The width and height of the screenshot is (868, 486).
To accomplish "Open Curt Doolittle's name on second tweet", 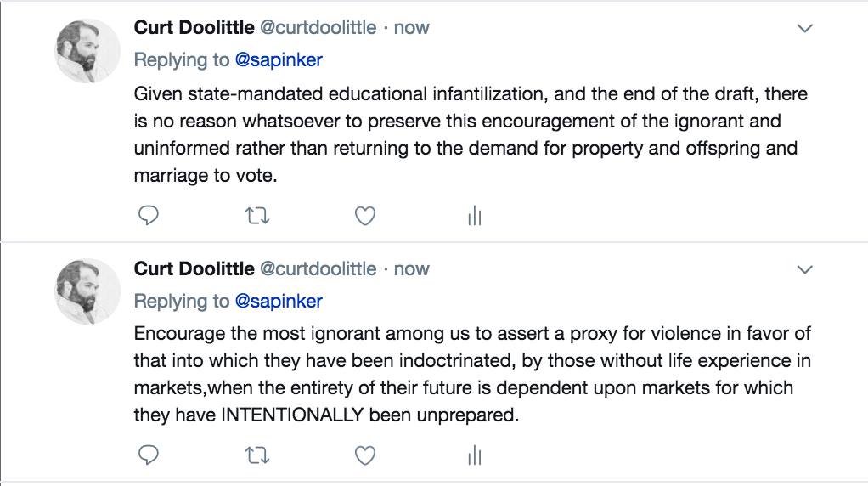I will (194, 268).
